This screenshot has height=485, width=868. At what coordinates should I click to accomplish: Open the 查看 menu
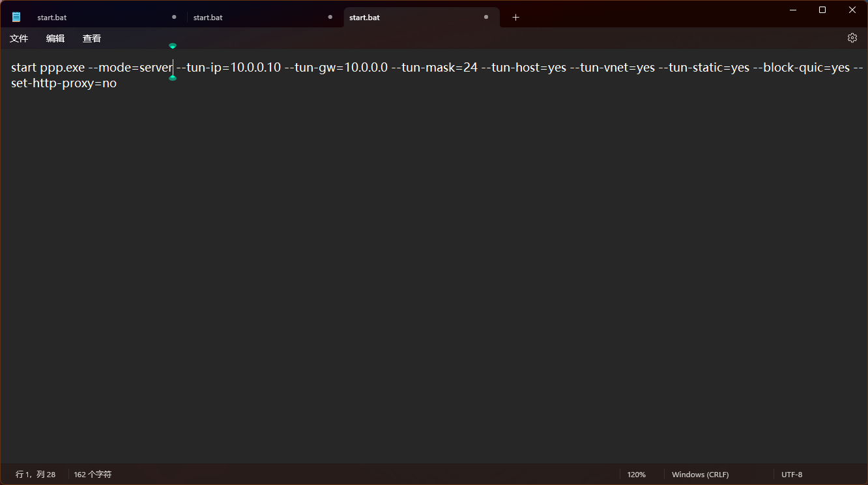[92, 38]
